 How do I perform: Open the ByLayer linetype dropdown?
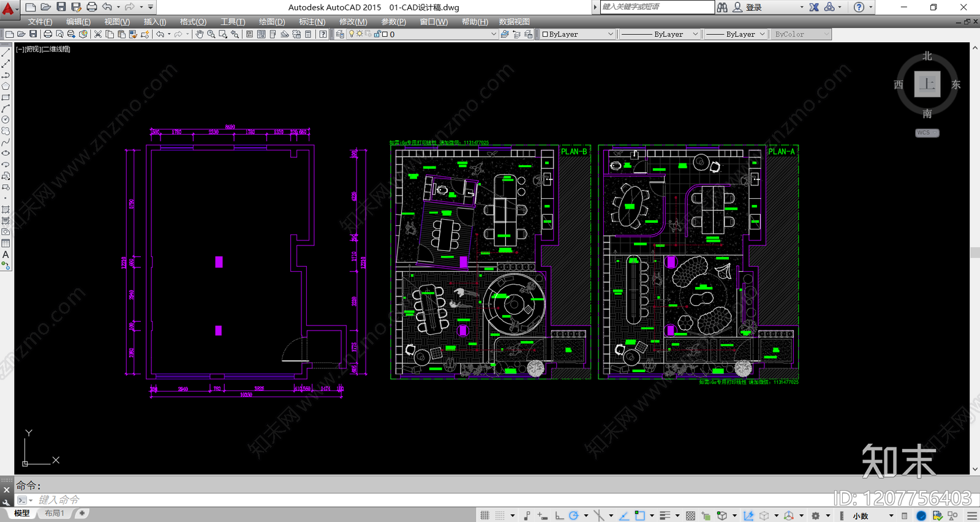tap(660, 34)
